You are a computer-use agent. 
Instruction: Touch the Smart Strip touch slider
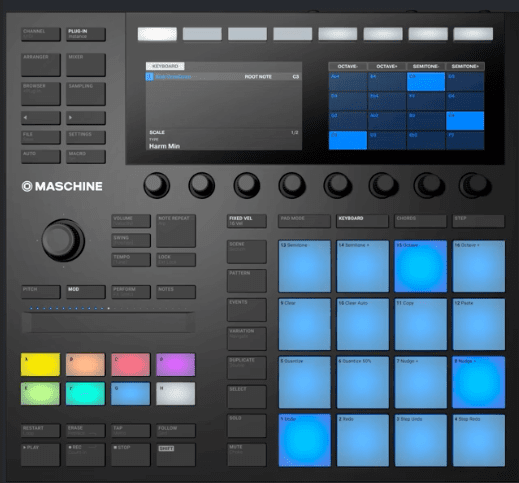pyautogui.click(x=108, y=322)
